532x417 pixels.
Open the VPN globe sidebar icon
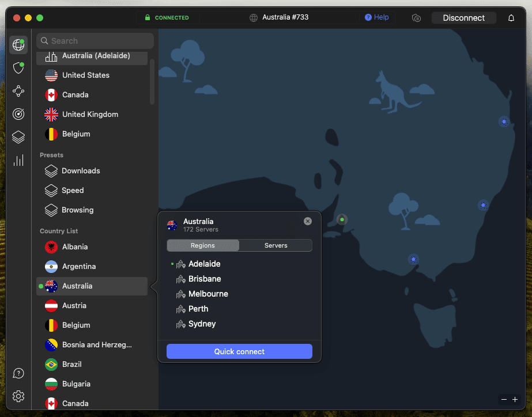pos(18,45)
